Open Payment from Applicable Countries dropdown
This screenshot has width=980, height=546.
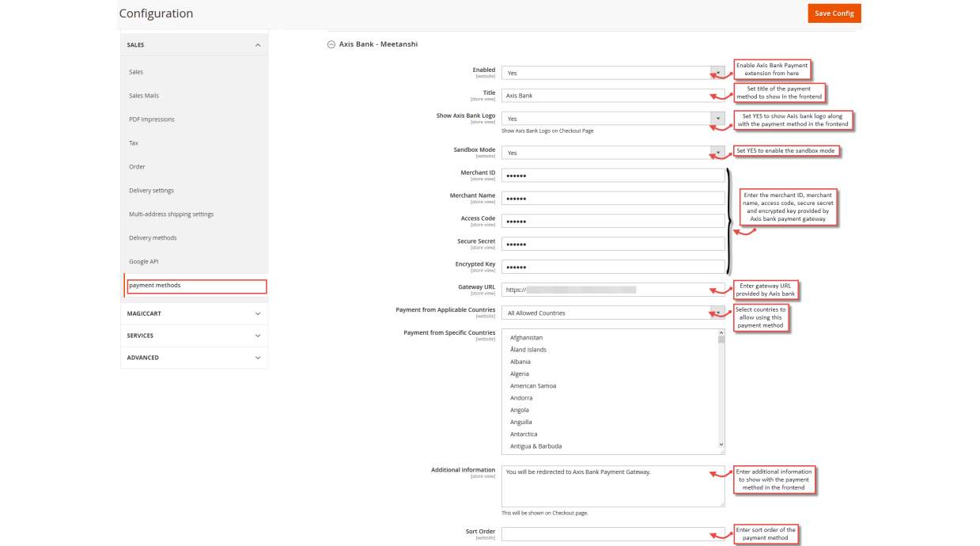[613, 313]
